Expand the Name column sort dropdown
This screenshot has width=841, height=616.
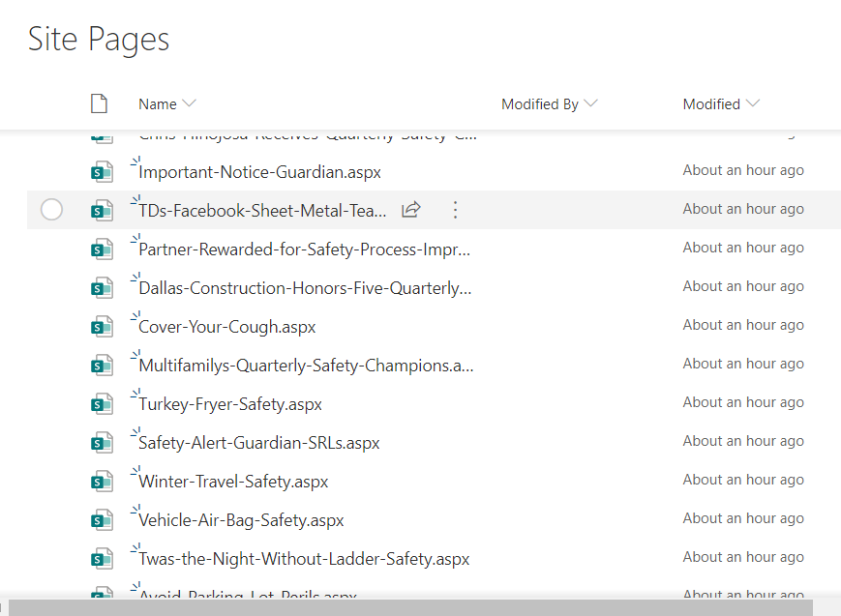[x=190, y=103]
